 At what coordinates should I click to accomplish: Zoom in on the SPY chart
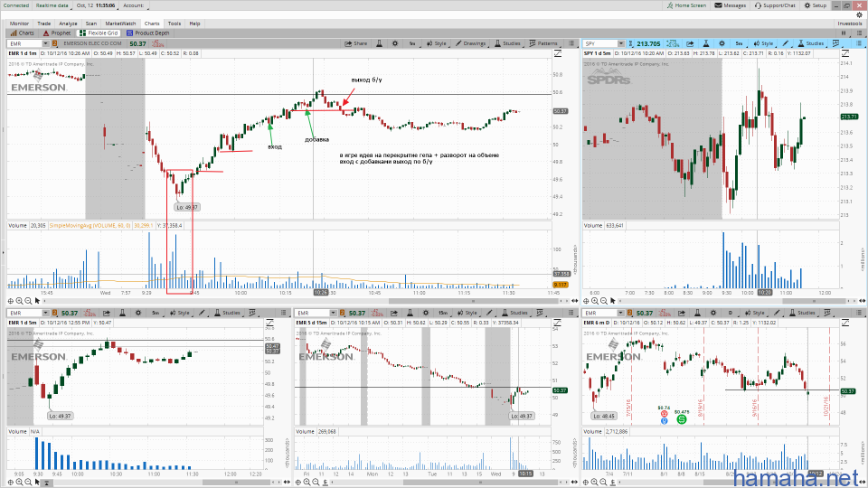point(595,301)
